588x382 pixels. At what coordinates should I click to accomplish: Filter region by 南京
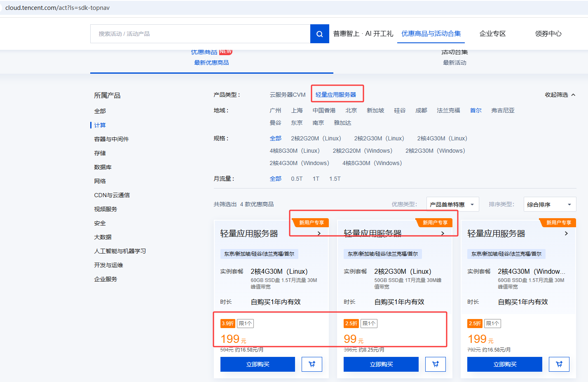(x=318, y=123)
